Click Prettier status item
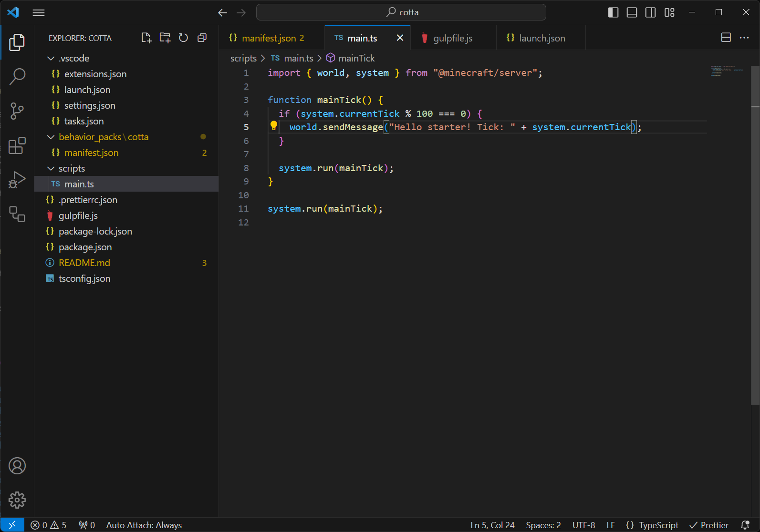The width and height of the screenshot is (760, 532). (x=709, y=525)
